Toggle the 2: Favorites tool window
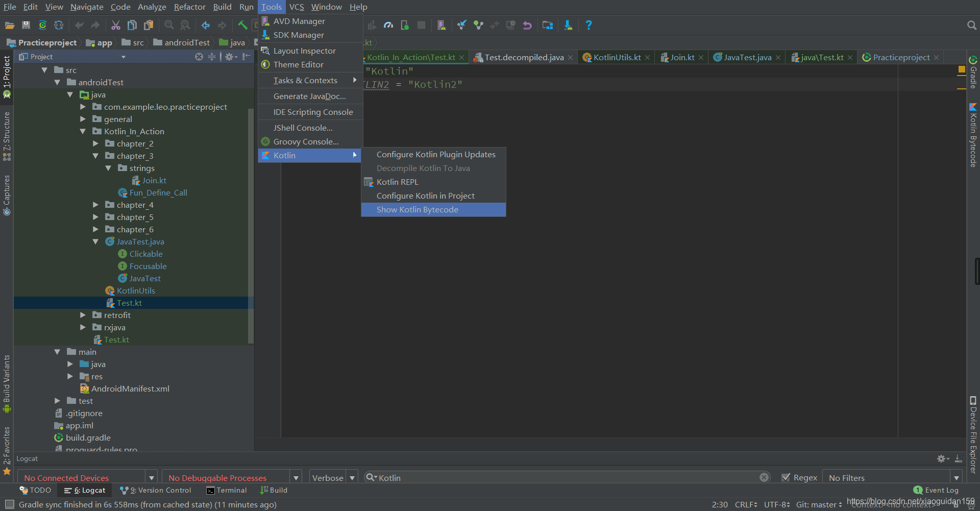Viewport: 980px width, 511px height. [7, 451]
